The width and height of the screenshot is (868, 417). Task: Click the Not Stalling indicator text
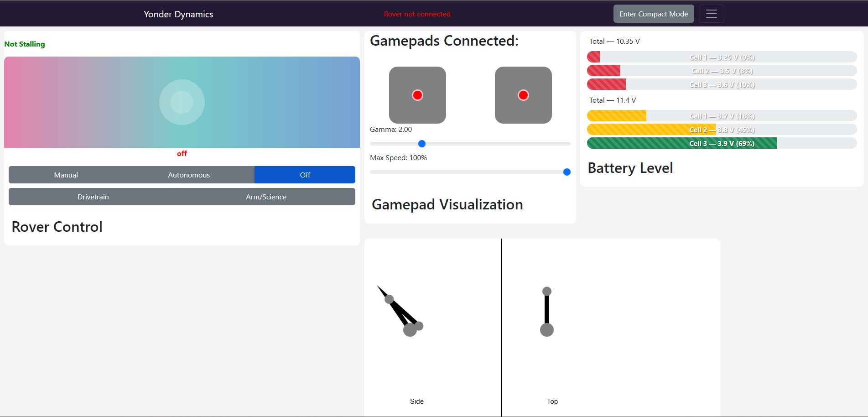coord(25,44)
